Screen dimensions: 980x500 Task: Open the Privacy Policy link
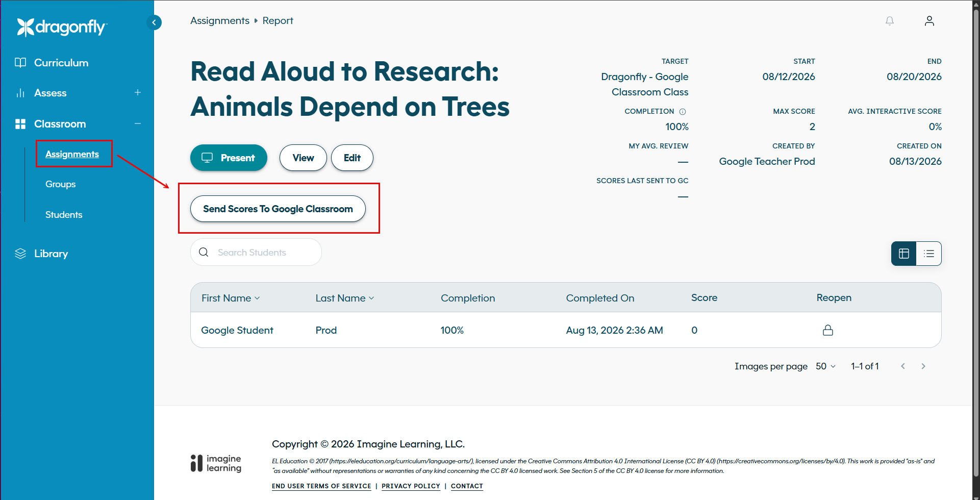(x=411, y=486)
